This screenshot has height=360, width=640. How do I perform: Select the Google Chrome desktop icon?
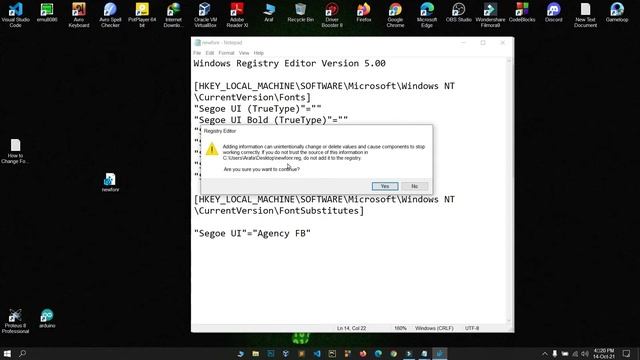point(395,14)
